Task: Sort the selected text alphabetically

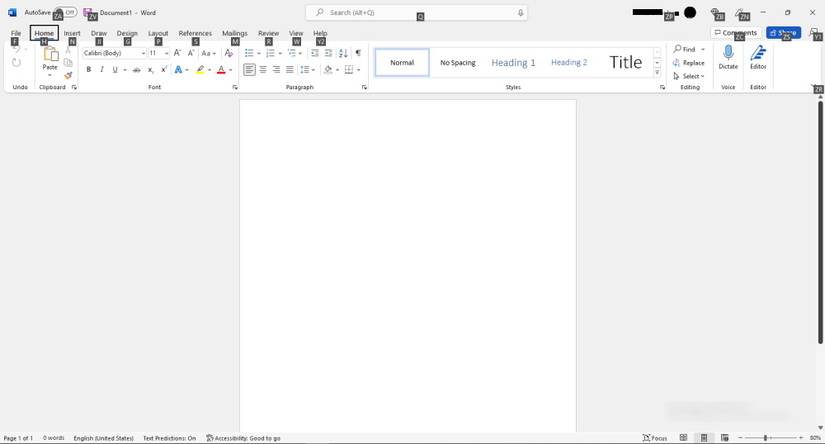Action: 343,53
